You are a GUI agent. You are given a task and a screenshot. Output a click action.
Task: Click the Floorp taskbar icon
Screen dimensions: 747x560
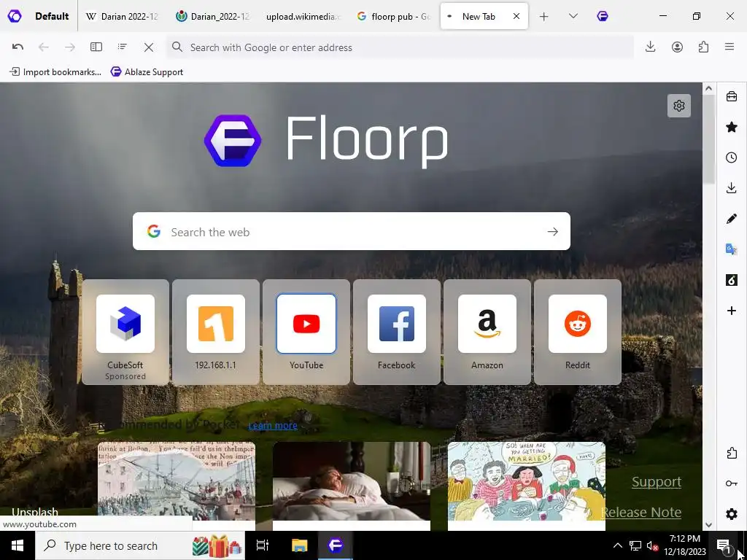(x=336, y=545)
